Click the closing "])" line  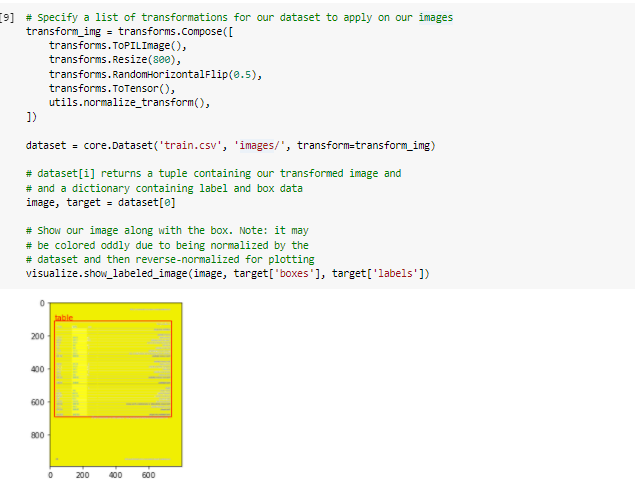click(32, 117)
